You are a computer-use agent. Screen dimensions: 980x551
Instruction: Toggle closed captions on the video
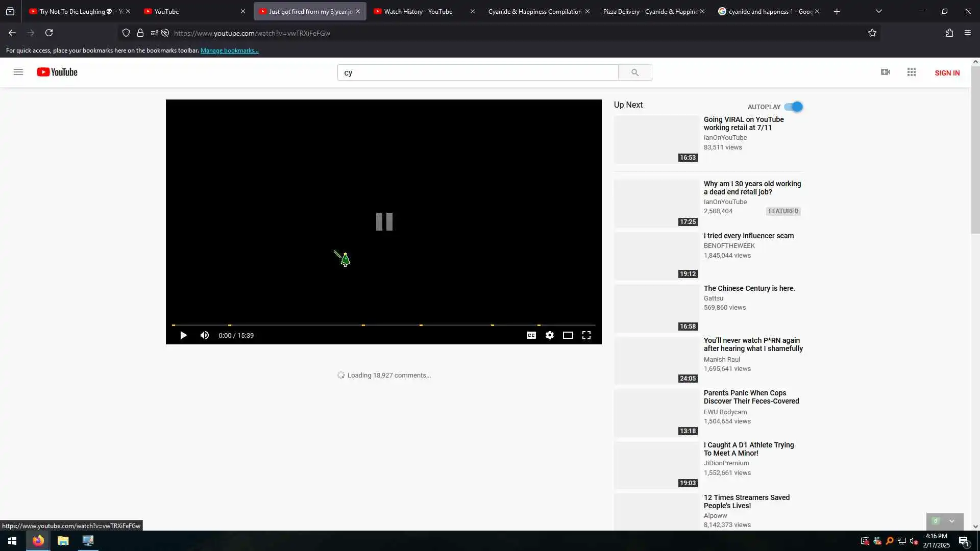531,335
